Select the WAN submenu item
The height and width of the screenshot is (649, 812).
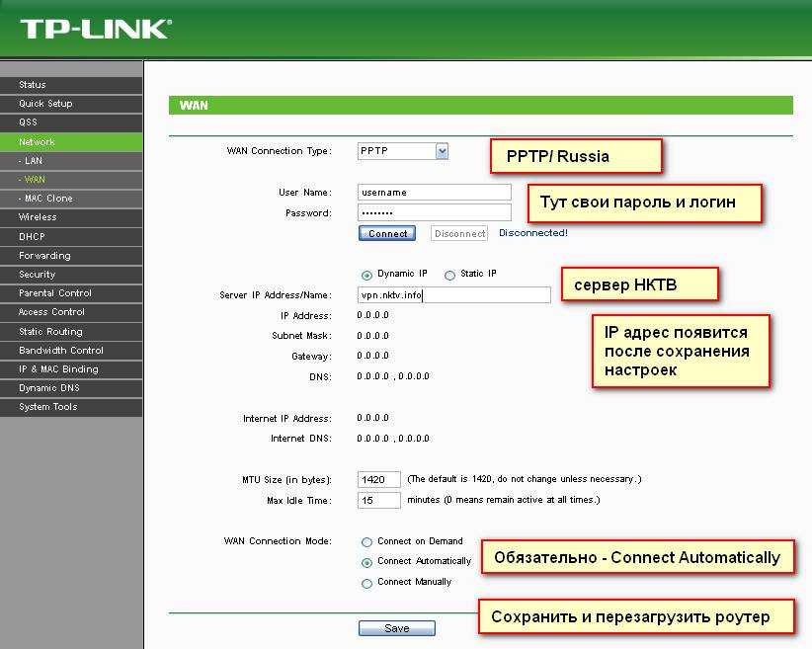point(71,180)
